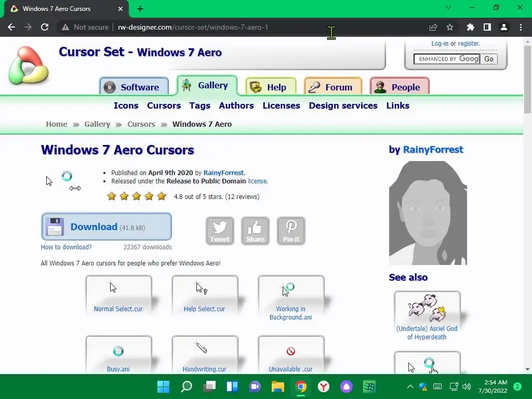The image size is (532, 399).
Task: Click the volume icon in system tray
Action: tap(467, 387)
